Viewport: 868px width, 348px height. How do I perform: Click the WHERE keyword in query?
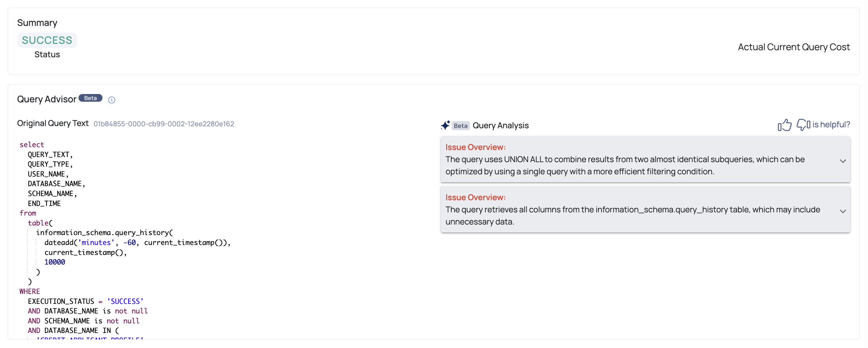tap(30, 291)
